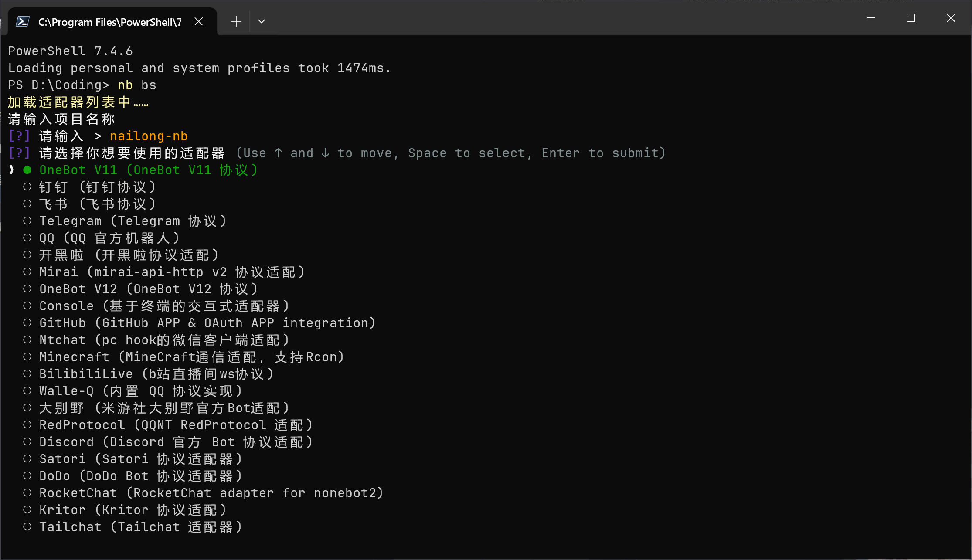Minimize the terminal window
Viewport: 972px width, 560px height.
[x=871, y=18]
